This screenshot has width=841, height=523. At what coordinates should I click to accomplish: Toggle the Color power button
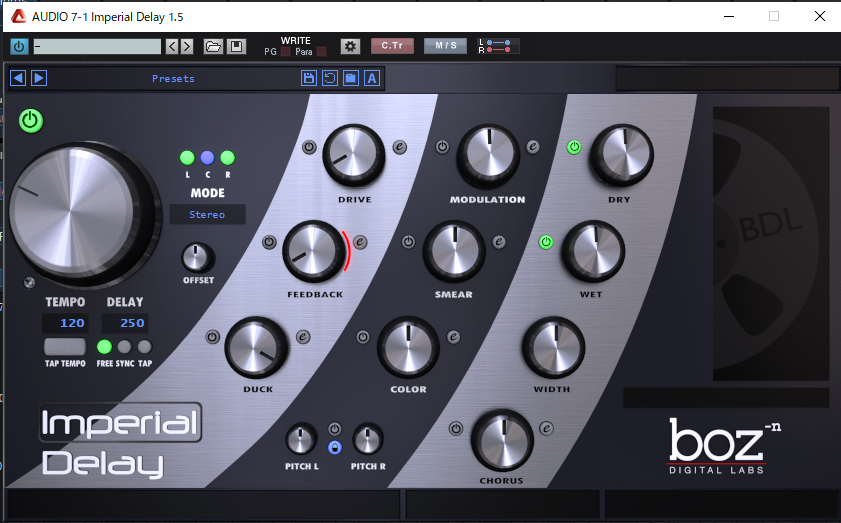click(363, 337)
